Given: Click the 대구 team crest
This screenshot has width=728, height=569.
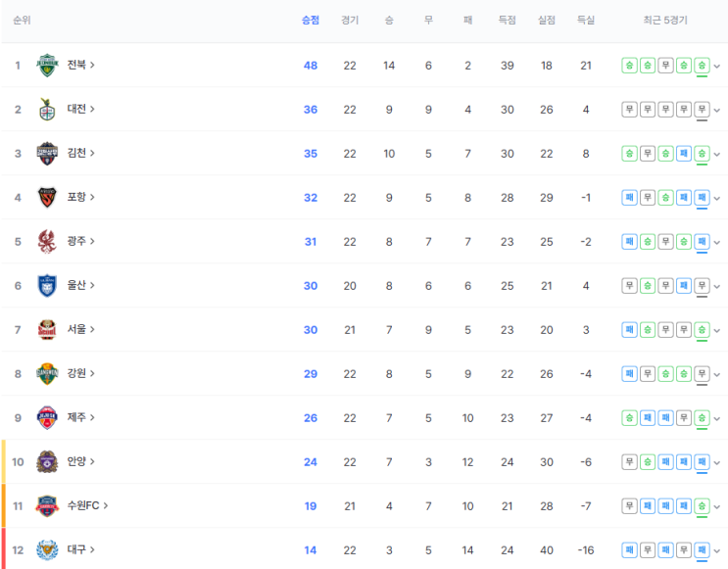Looking at the screenshot, I should click(47, 550).
